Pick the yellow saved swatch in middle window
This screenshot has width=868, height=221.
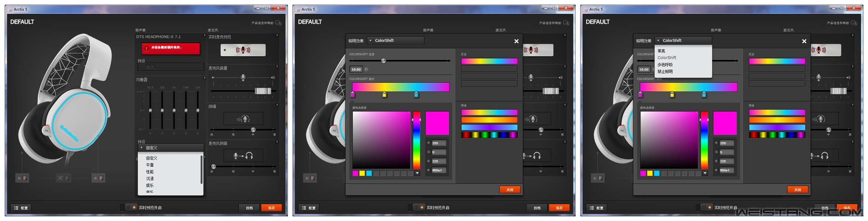(362, 173)
